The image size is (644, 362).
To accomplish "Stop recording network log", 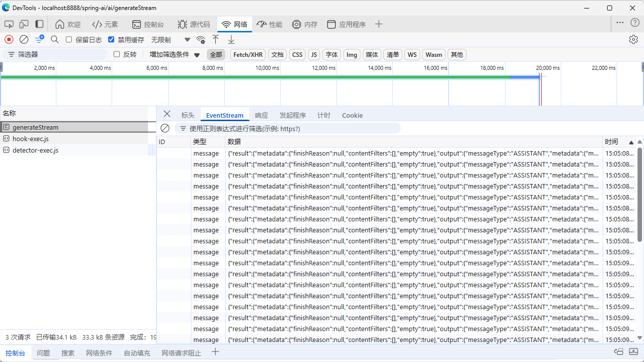I will pos(9,39).
